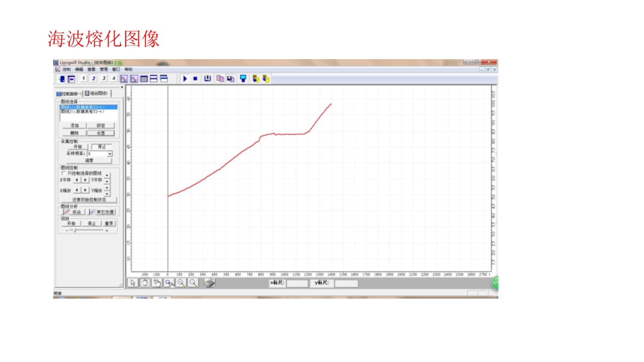Click the rectangle zoom-select tool icon

pos(169,282)
